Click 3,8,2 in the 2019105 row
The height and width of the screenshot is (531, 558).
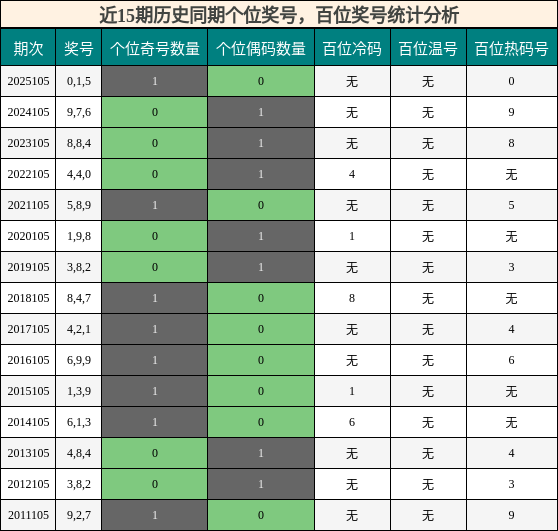79,267
